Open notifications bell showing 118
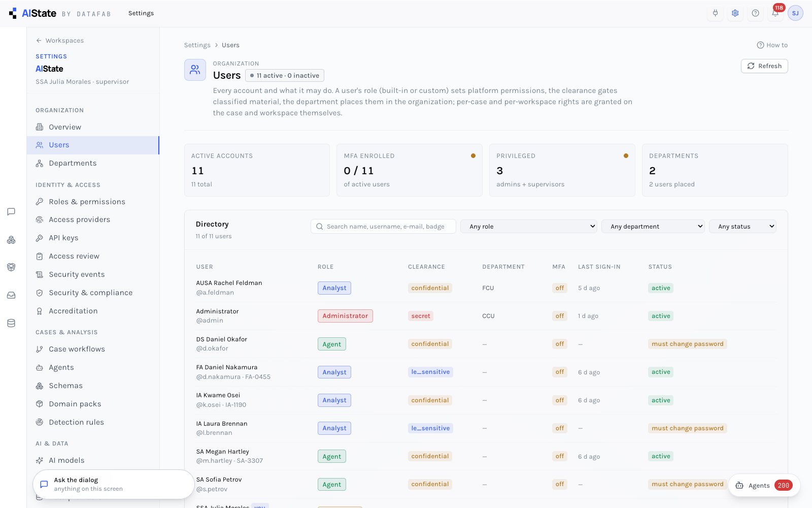 775,13
